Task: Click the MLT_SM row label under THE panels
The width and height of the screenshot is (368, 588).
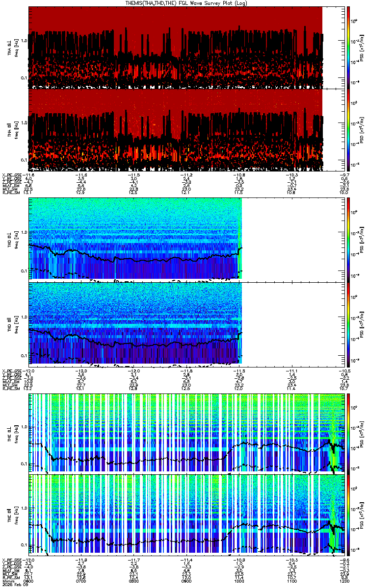Action: (11, 574)
